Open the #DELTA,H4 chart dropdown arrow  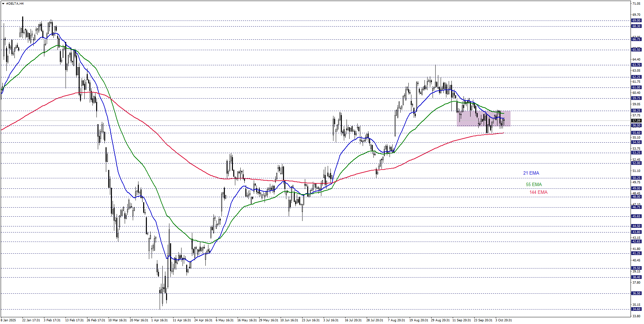(x=3, y=4)
